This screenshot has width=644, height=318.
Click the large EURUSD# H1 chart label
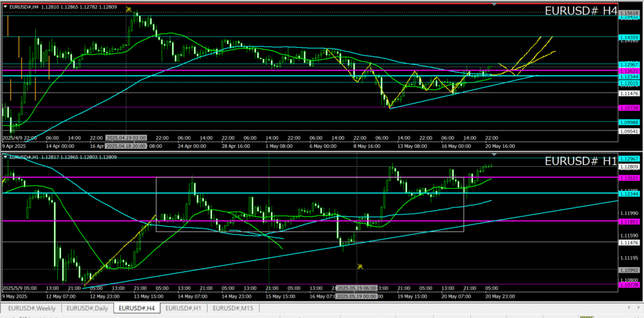580,162
